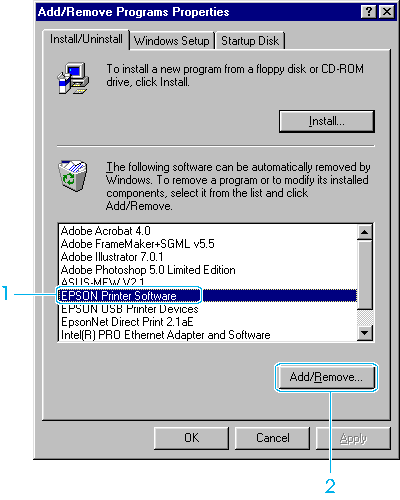This screenshot has height=500, width=400.
Task: Click the list scroll down arrow
Action: point(365,333)
